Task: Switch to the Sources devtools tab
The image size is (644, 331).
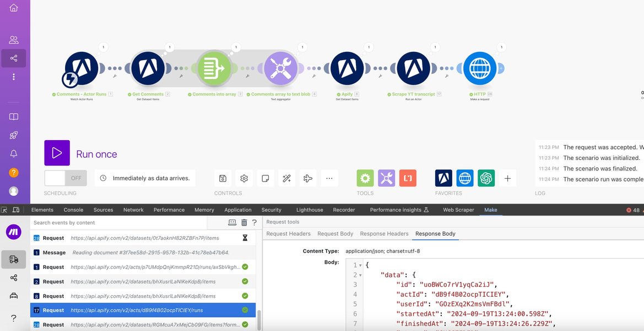Action: [103, 210]
